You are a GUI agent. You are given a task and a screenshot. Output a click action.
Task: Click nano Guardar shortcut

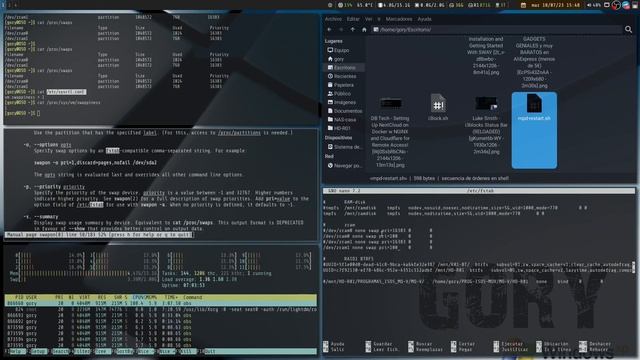tap(379, 344)
